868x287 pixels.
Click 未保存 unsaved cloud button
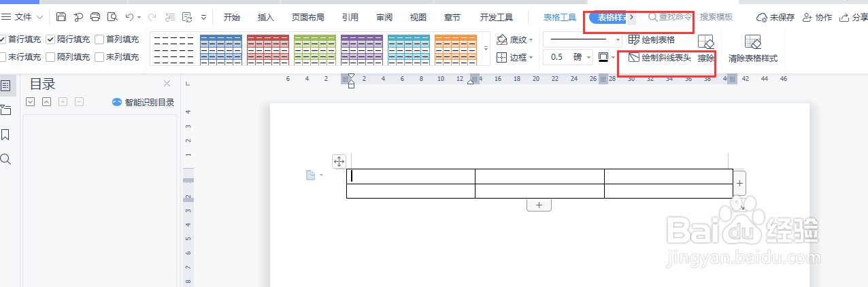pyautogui.click(x=775, y=17)
